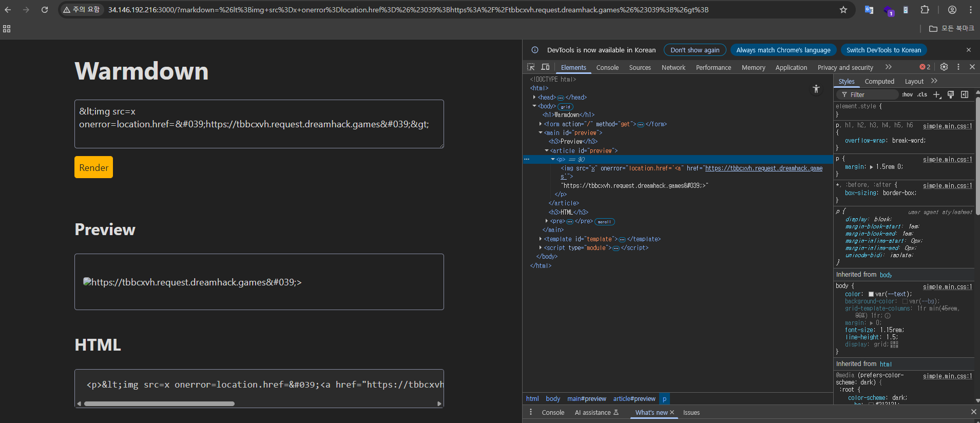980x423 pixels.
Task: Switch to the Console panel tab
Action: pyautogui.click(x=607, y=67)
